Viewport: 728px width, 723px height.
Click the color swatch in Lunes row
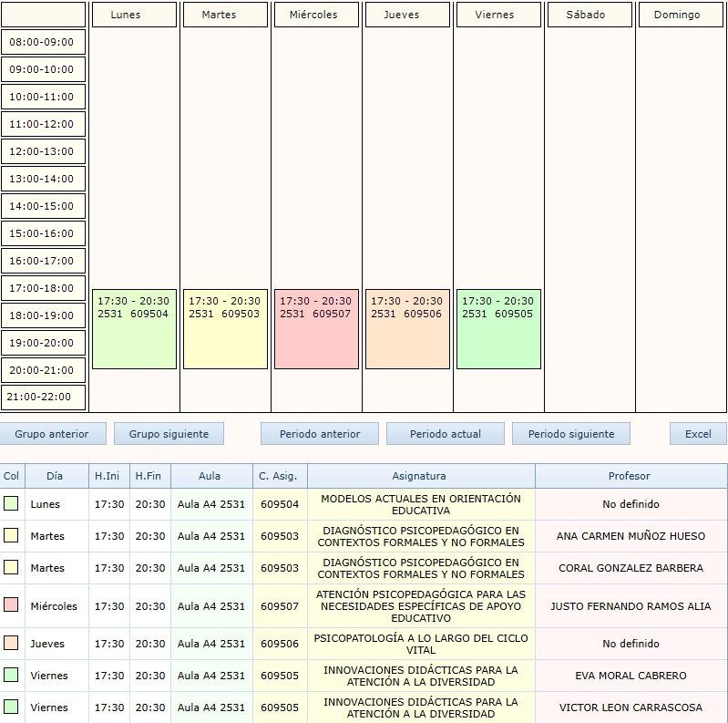coord(11,503)
